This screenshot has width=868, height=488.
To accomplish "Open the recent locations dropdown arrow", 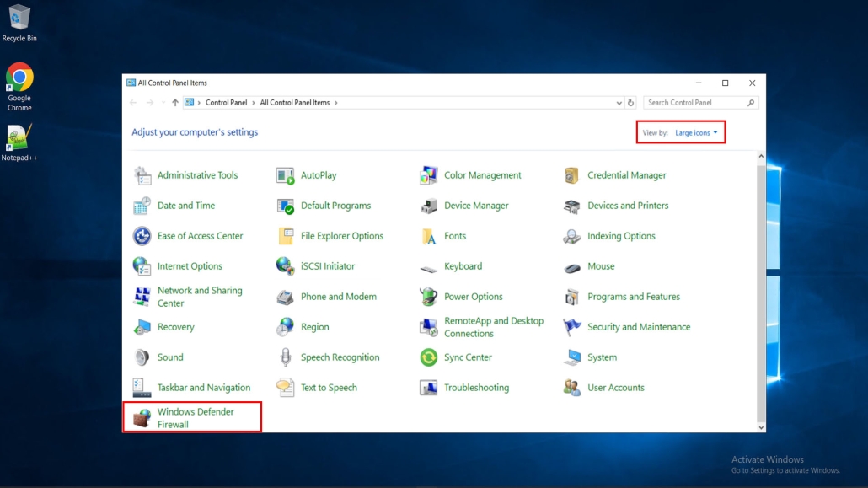I will point(163,103).
